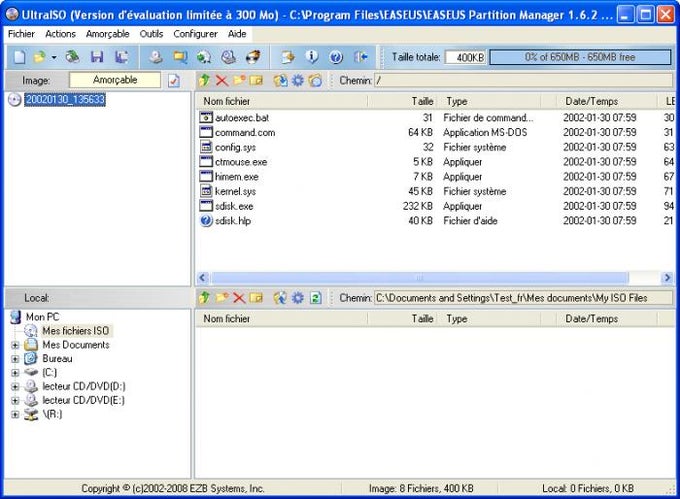Viewport: 680px width, 499px height.
Task: Open the Amorçable menu
Action: click(x=108, y=34)
